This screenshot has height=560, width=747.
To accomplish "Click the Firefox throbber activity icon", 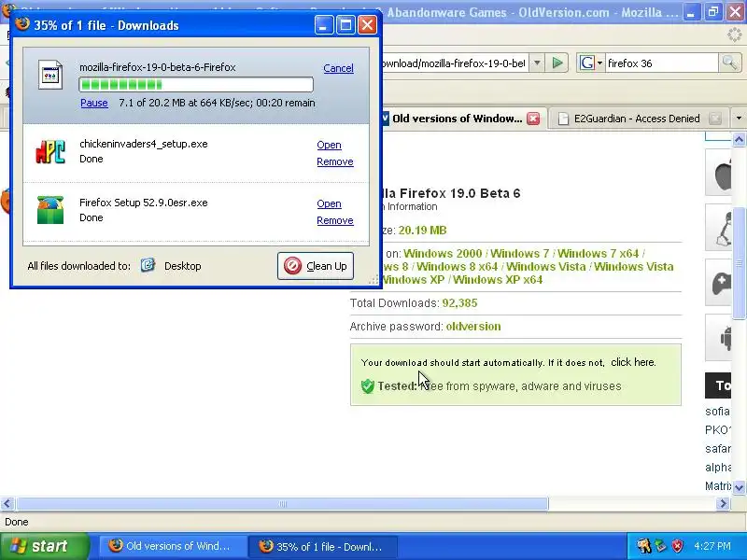I will click(x=734, y=35).
